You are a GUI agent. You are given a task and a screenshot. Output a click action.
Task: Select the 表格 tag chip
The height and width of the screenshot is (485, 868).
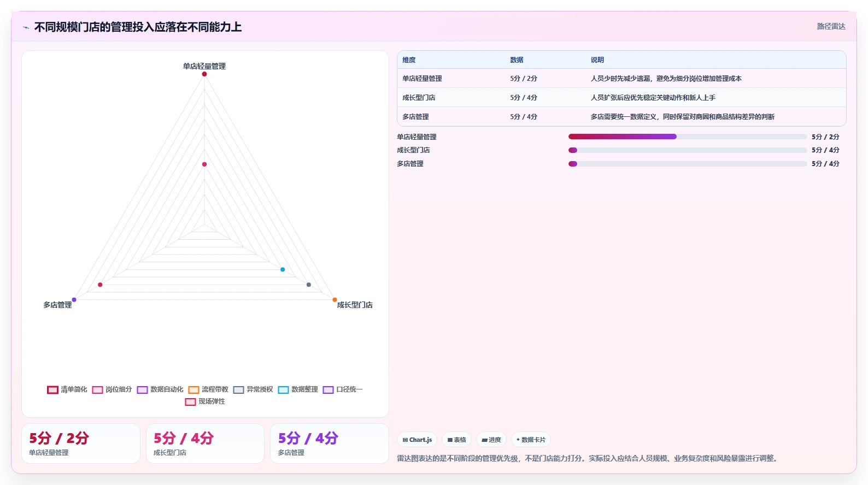point(456,440)
